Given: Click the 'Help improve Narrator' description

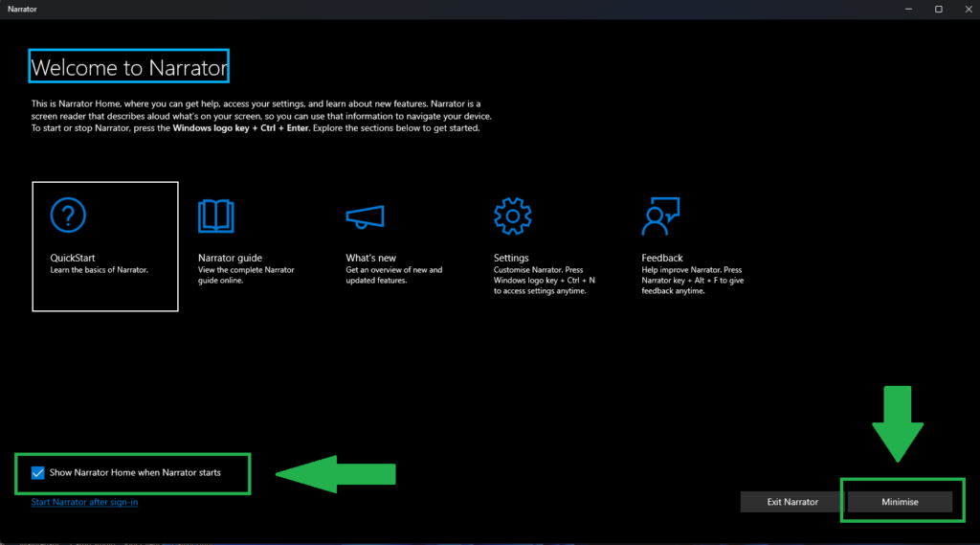Looking at the screenshot, I should (693, 281).
